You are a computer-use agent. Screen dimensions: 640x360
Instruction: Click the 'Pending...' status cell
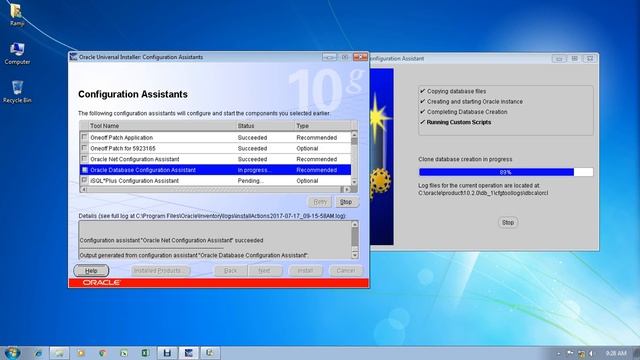[265, 180]
